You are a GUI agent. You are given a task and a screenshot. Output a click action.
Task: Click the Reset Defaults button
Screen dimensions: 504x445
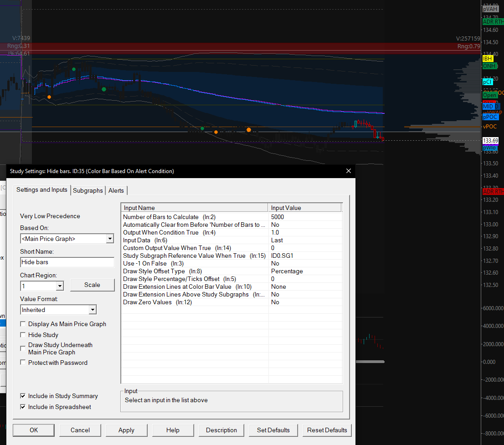point(327,430)
